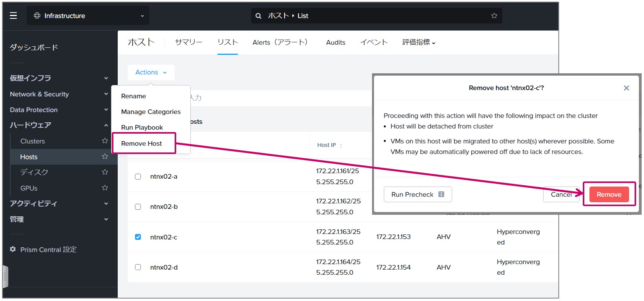The width and height of the screenshot is (644, 301).
Task: Click Hyperconverged in ntnx02-c row
Action: [x=518, y=237]
